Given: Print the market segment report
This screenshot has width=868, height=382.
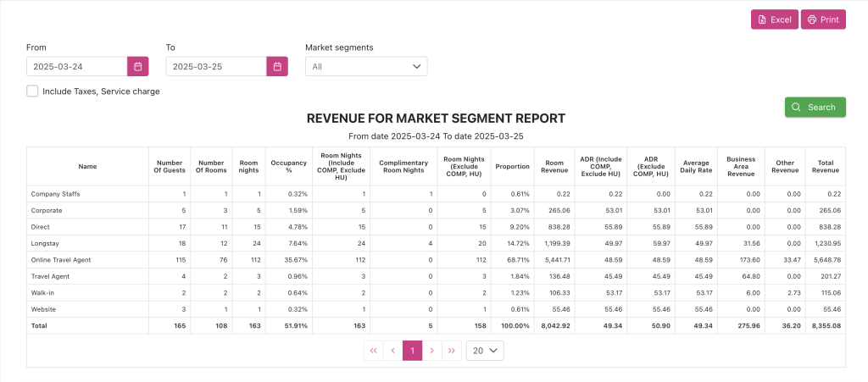Looking at the screenshot, I should click(x=822, y=19).
